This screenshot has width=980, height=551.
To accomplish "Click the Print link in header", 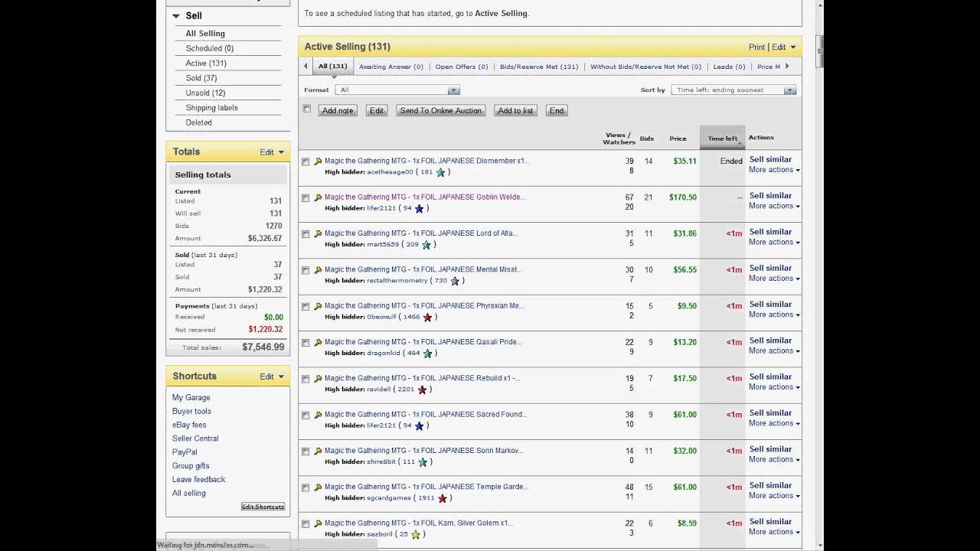I will click(x=756, y=47).
